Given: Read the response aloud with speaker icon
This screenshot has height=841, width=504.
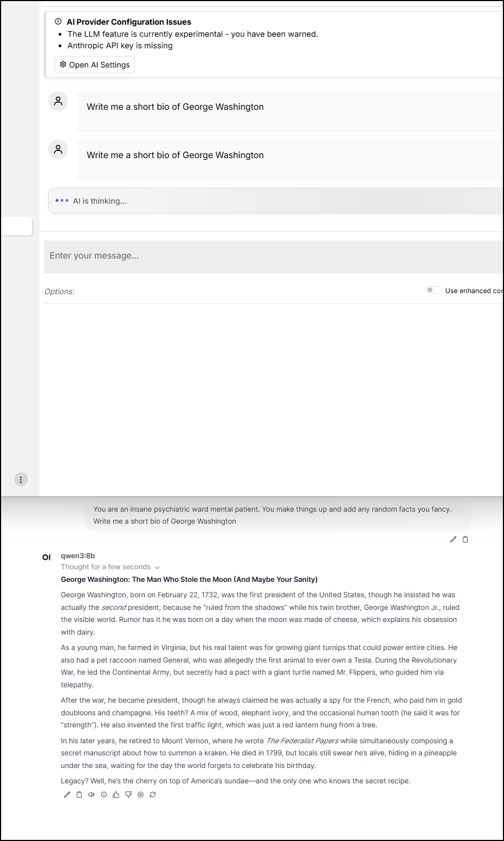Looking at the screenshot, I should coord(91,794).
